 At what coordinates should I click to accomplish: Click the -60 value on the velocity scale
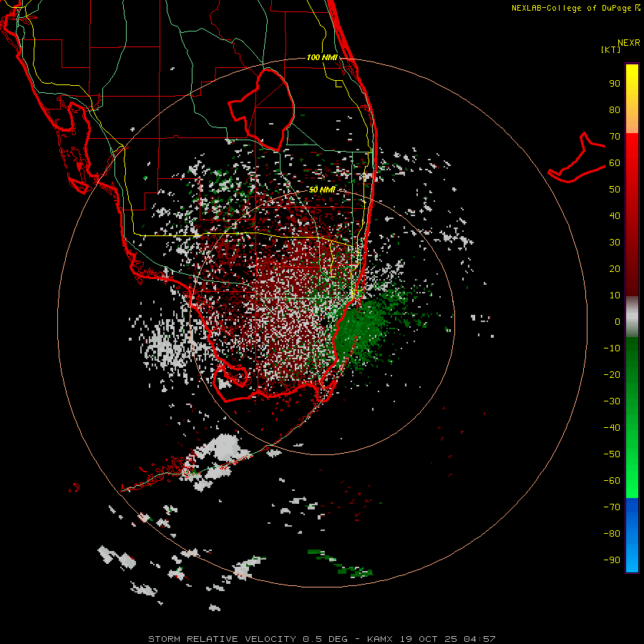tap(612, 481)
